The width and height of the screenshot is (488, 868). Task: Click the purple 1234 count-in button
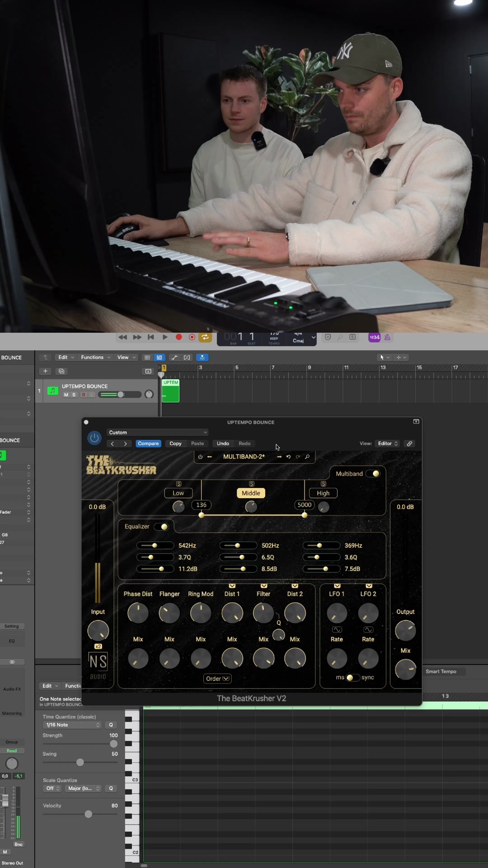375,337
